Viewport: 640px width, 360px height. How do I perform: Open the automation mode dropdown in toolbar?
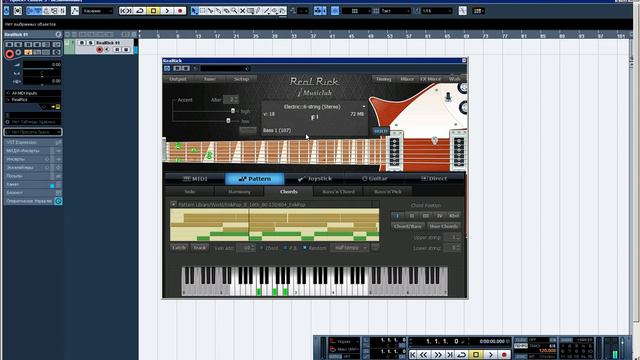(x=98, y=11)
